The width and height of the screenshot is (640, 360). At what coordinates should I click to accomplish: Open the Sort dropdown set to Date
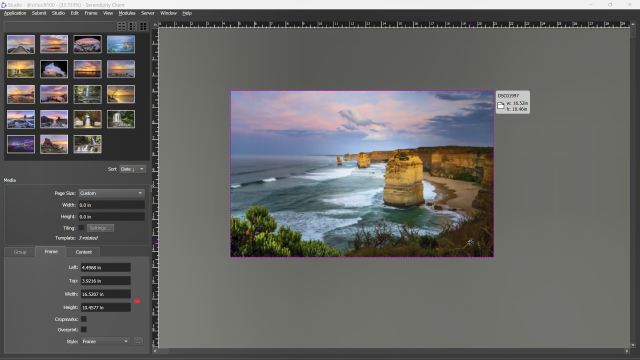[133, 169]
